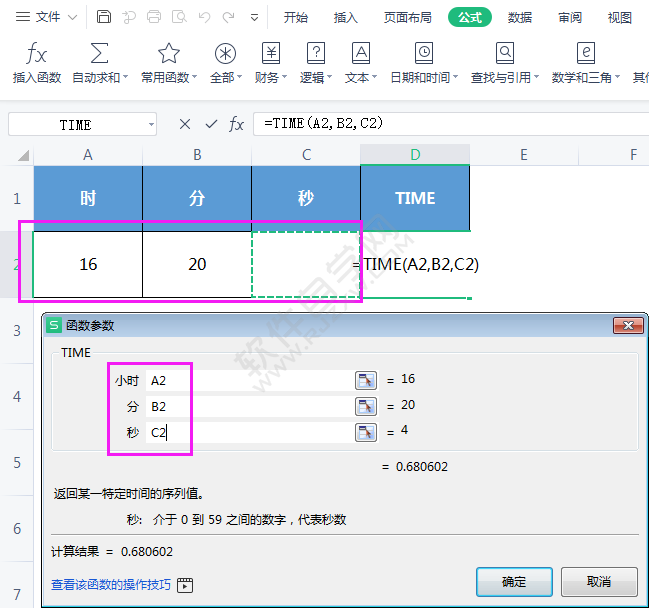Click the video play icon beside tips link
Viewport: 649px width, 608px height.
[185, 585]
